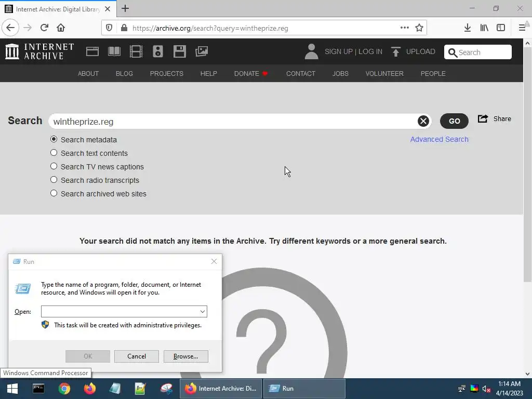Close the Internet Archive tab
This screenshot has width=532, height=399.
pyautogui.click(x=108, y=9)
